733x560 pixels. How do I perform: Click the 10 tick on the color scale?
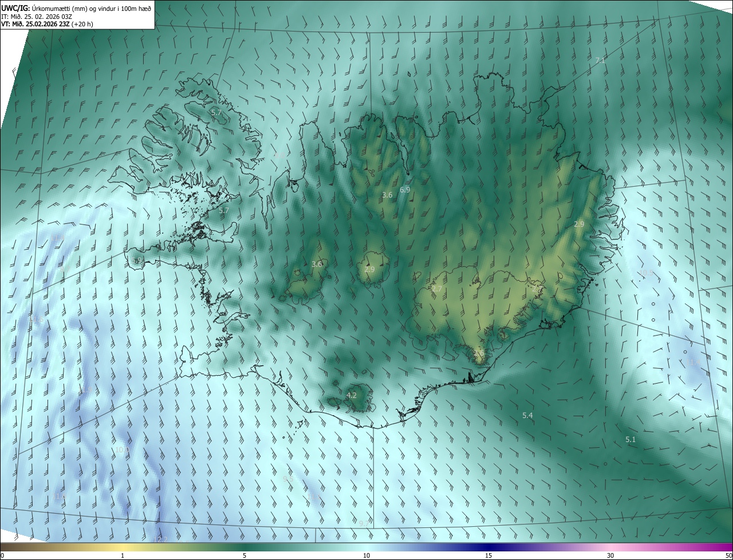pos(366,555)
